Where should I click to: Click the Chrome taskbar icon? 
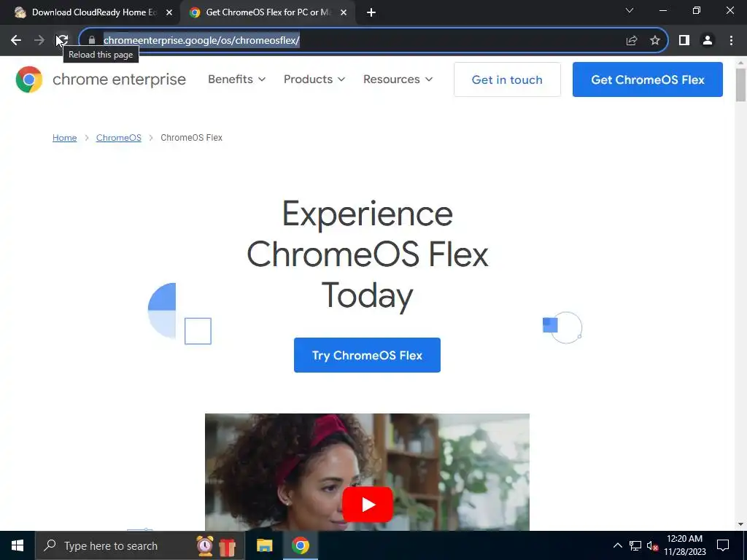[x=300, y=545]
